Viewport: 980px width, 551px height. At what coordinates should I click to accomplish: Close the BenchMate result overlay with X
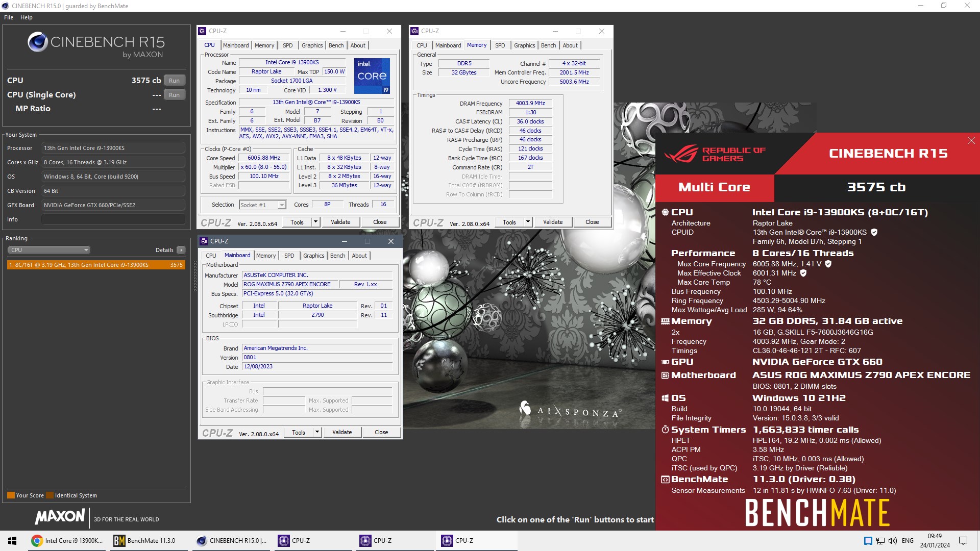[x=971, y=141]
